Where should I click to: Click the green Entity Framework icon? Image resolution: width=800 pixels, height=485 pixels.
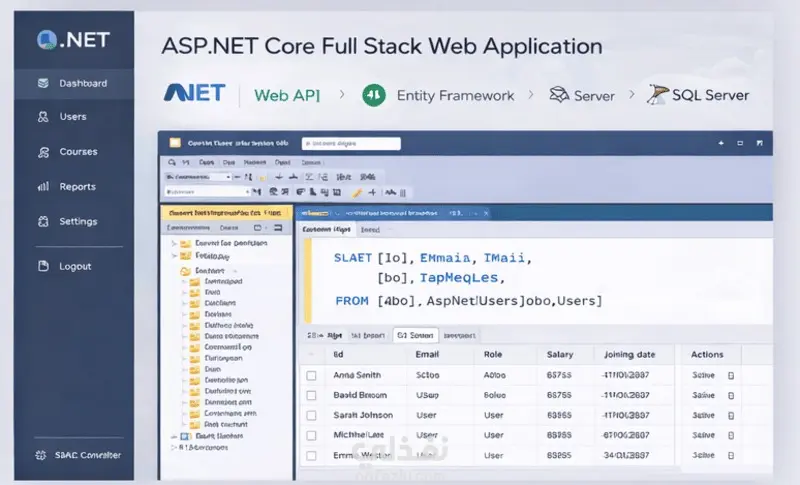pyautogui.click(x=374, y=95)
